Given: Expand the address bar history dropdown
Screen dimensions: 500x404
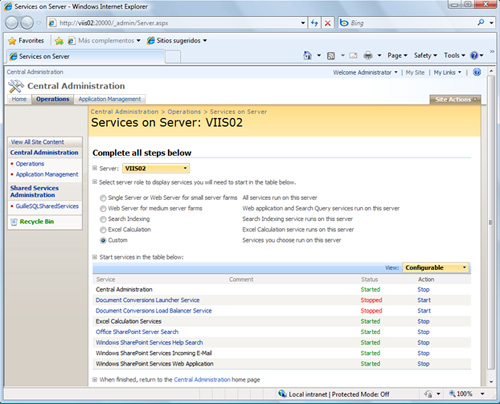Looking at the screenshot, I should pos(303,23).
